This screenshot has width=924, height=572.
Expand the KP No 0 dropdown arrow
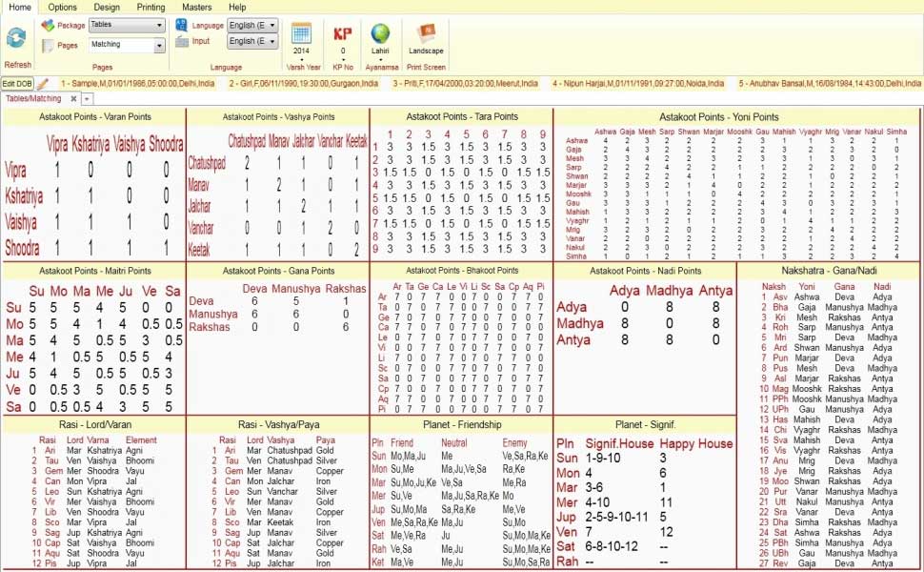pyautogui.click(x=342, y=59)
